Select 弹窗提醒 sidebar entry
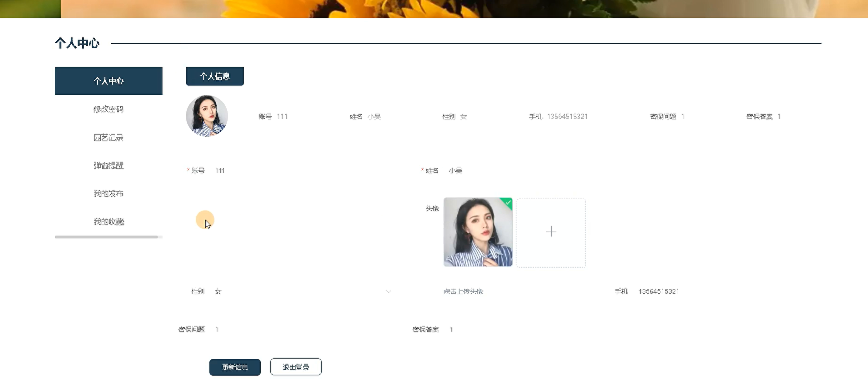The image size is (868, 389). click(108, 165)
